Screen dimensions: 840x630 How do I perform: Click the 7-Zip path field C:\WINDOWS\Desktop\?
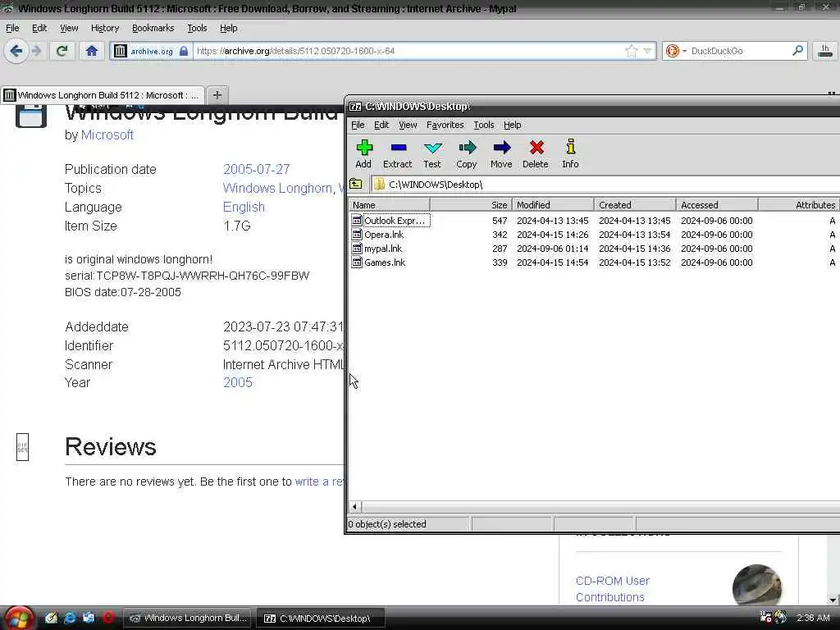(x=605, y=185)
